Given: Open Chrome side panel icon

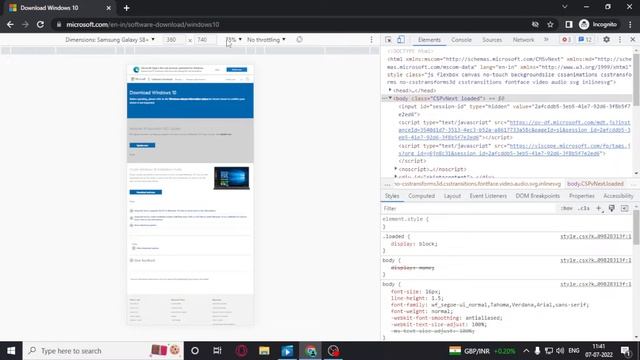Looking at the screenshot, I should click(569, 24).
